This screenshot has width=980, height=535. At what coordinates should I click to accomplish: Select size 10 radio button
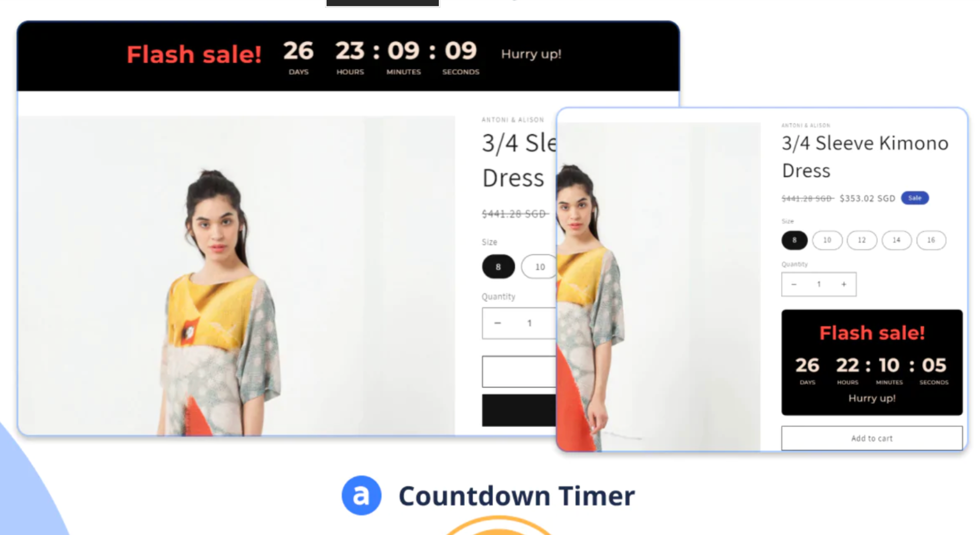827,240
